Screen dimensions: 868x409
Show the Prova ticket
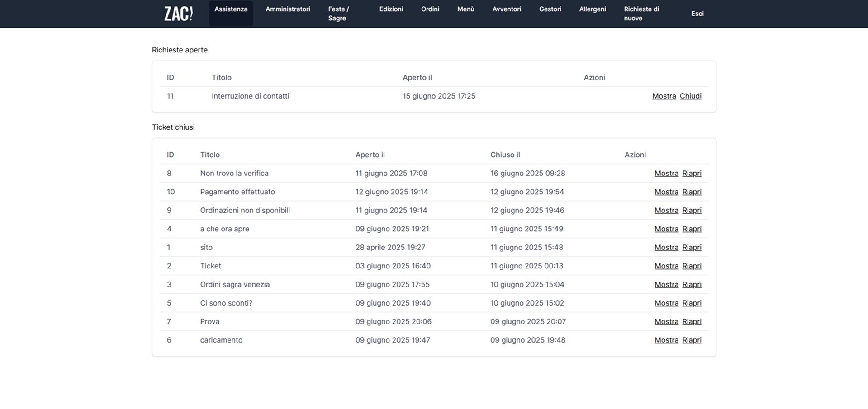point(666,321)
